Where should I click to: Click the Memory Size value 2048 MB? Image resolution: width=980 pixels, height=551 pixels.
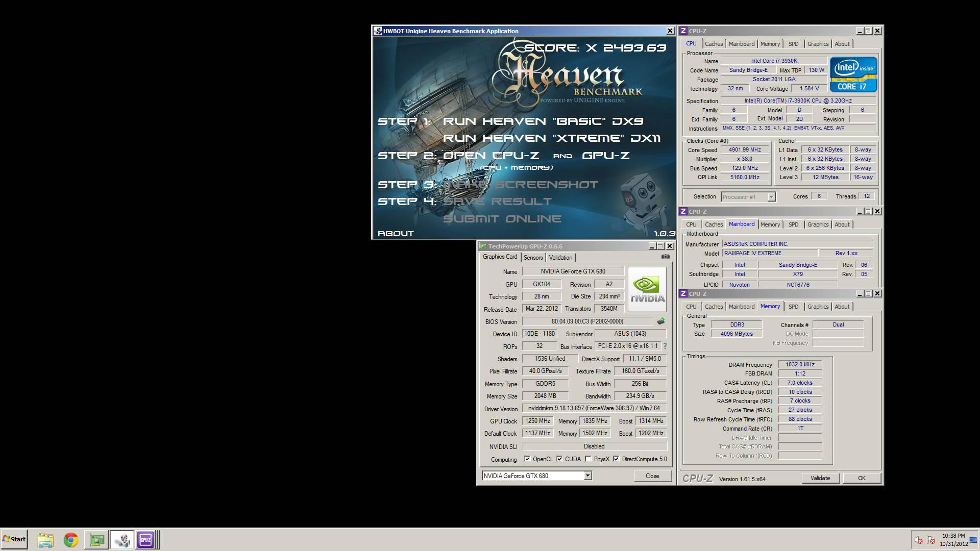pyautogui.click(x=545, y=396)
